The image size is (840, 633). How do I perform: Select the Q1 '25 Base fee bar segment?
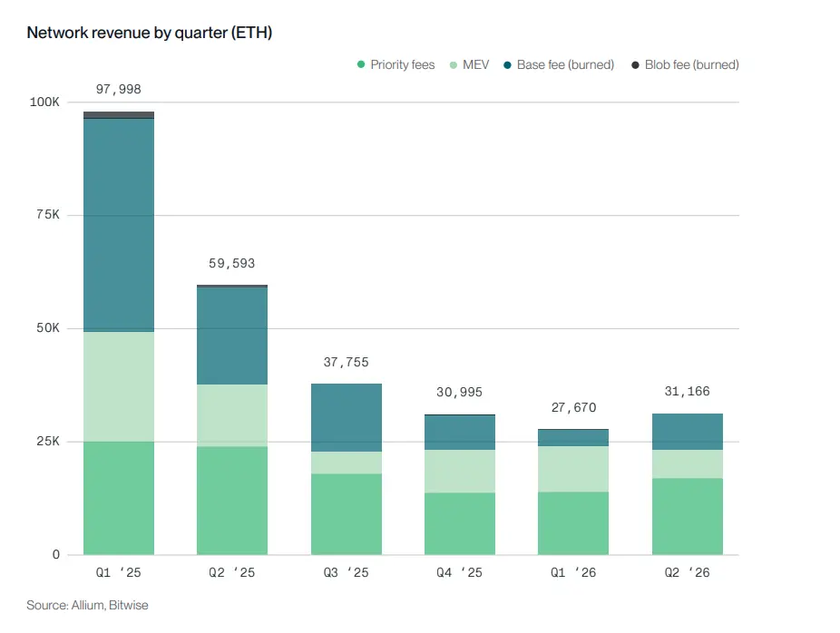(119, 225)
